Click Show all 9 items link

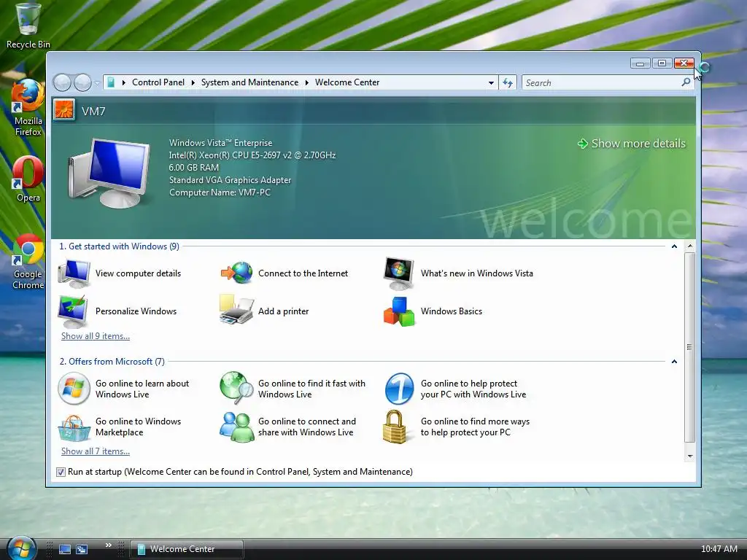click(96, 336)
